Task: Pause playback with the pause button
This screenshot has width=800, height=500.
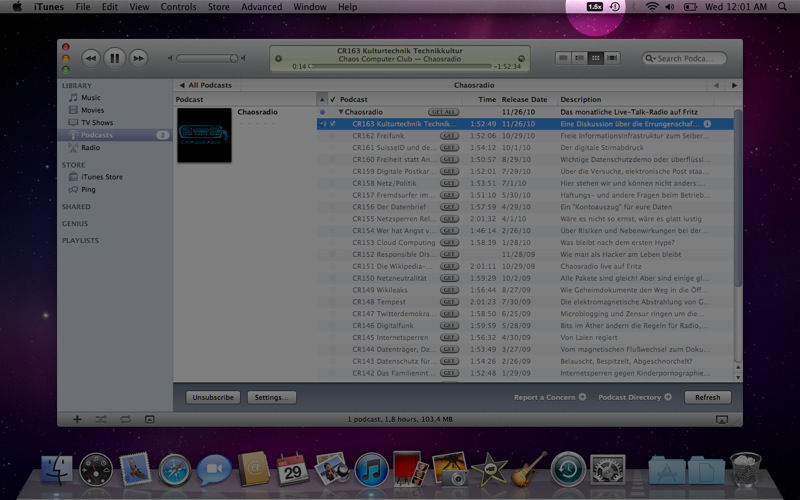Action: 115,58
